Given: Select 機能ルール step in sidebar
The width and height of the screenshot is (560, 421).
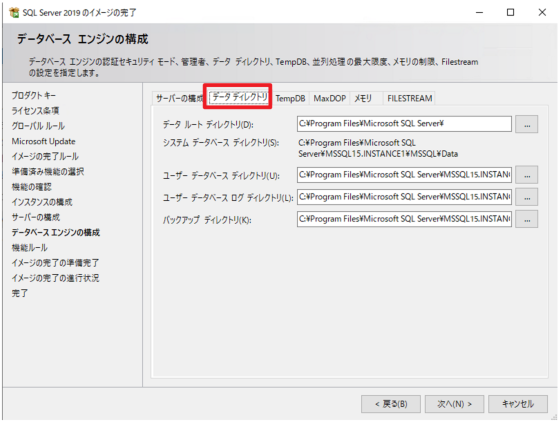Looking at the screenshot, I should click(x=29, y=248).
